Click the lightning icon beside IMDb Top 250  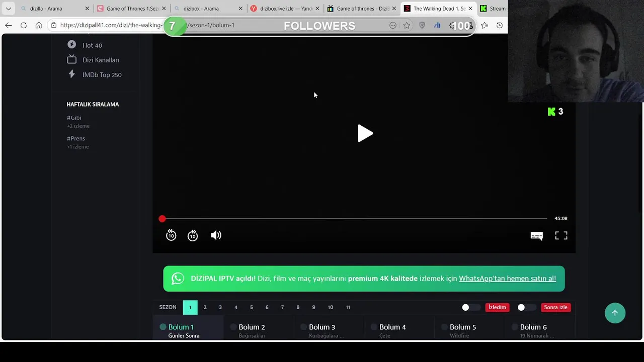(x=71, y=74)
